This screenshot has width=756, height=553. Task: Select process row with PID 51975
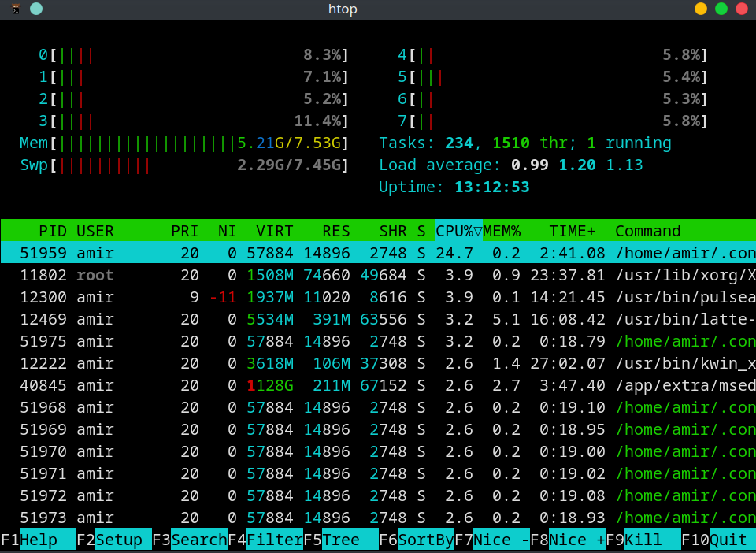tap(379, 341)
